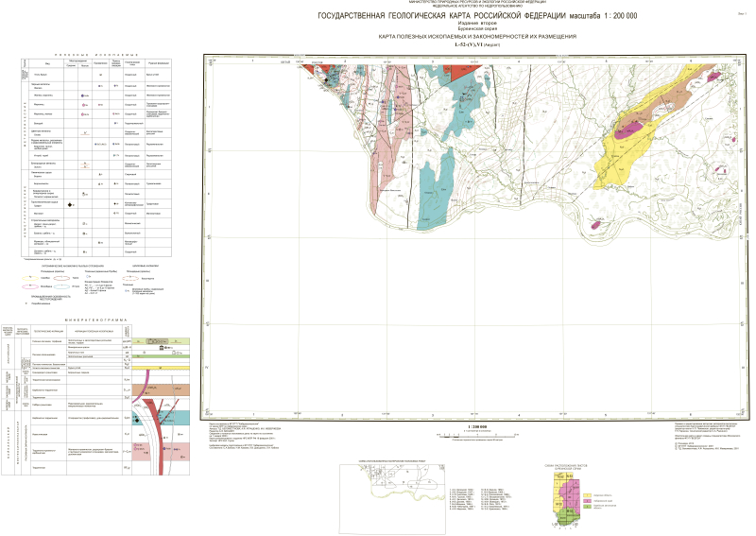Open the outline study-coverage inset map

pyautogui.click(x=402, y=480)
